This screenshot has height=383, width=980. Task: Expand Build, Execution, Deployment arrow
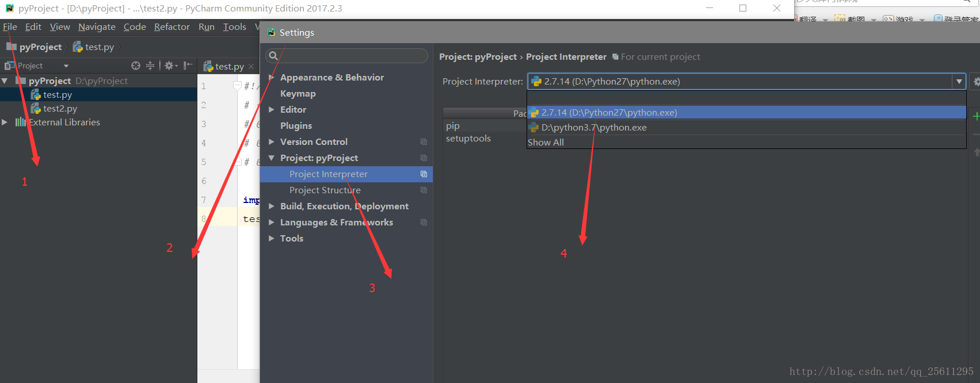coord(272,206)
